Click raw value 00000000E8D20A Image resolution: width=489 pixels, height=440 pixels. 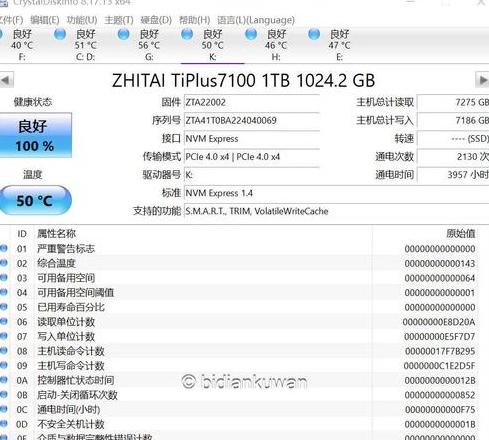pos(439,322)
